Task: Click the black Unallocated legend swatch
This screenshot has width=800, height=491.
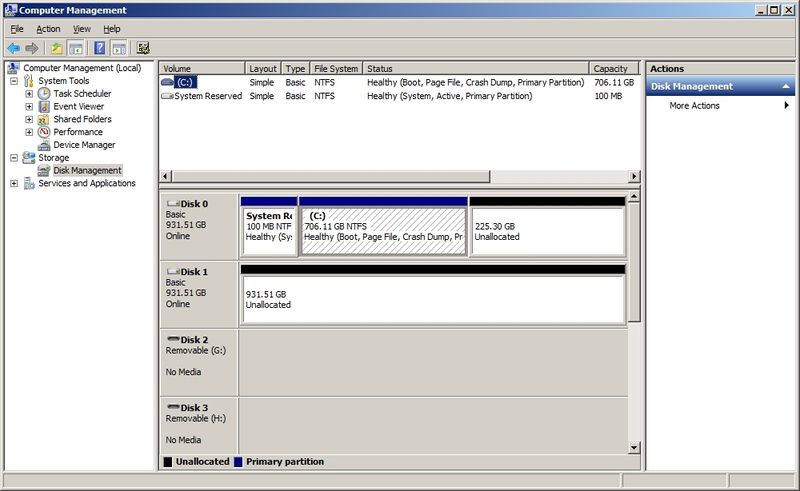Action: 168,462
